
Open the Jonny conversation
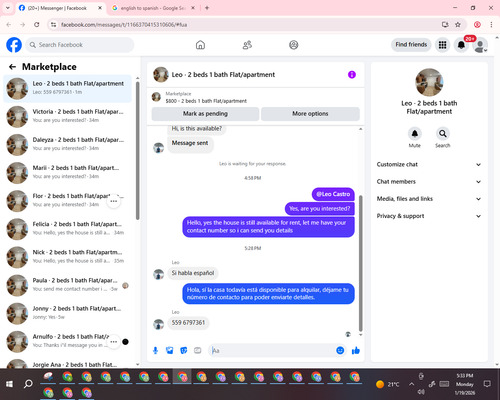click(67, 314)
